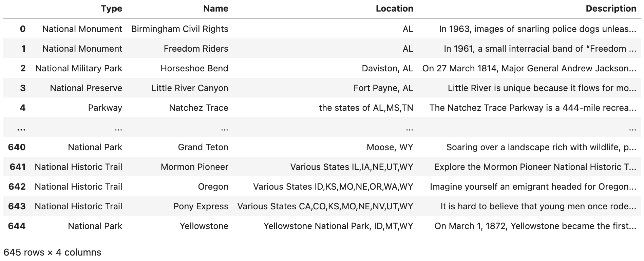
Task: Click the National Military Park type cell
Action: [78, 69]
